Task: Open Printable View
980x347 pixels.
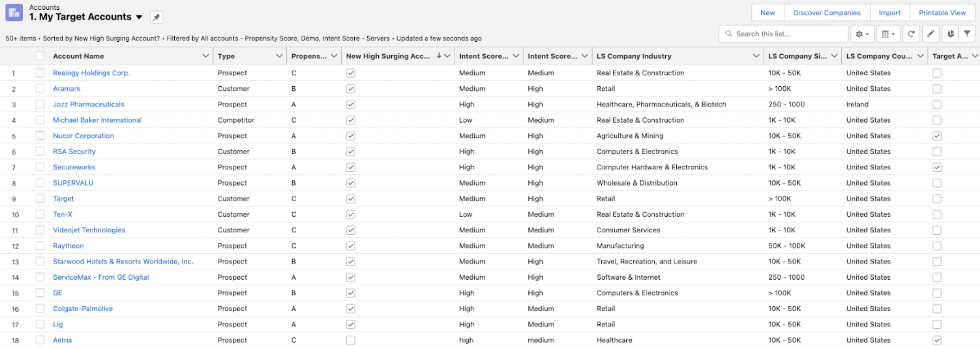Action: (942, 13)
